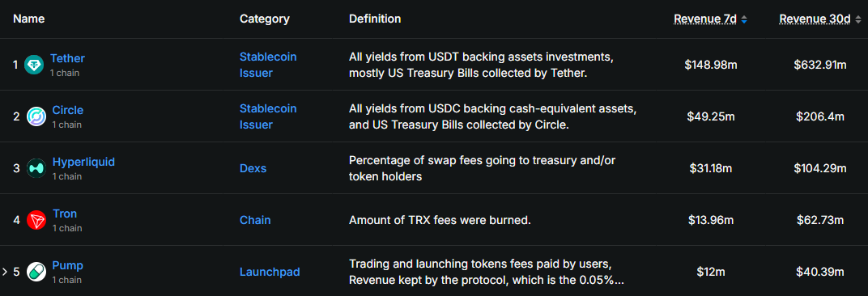Open the Tether protocol link
The height and width of the screenshot is (296, 868).
[67, 58]
